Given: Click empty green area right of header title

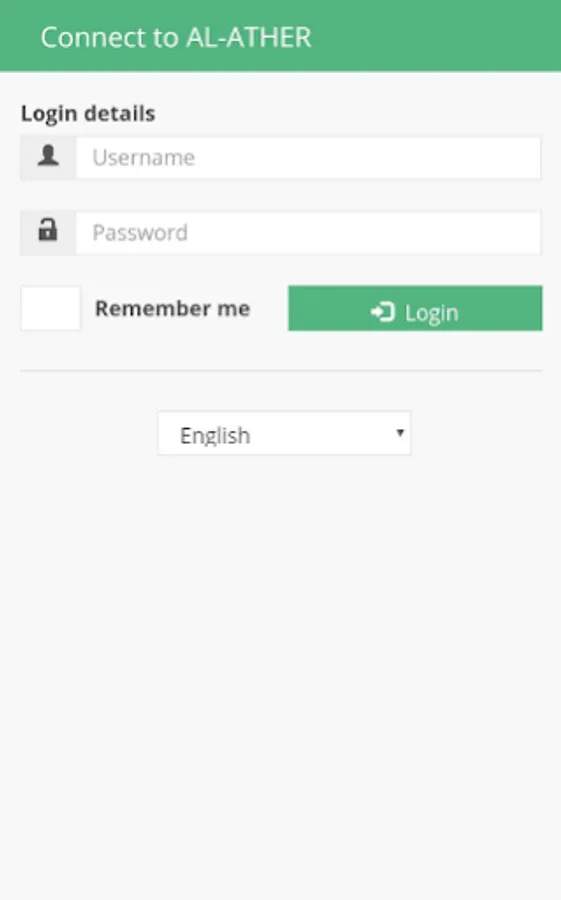Looking at the screenshot, I should (436, 36).
